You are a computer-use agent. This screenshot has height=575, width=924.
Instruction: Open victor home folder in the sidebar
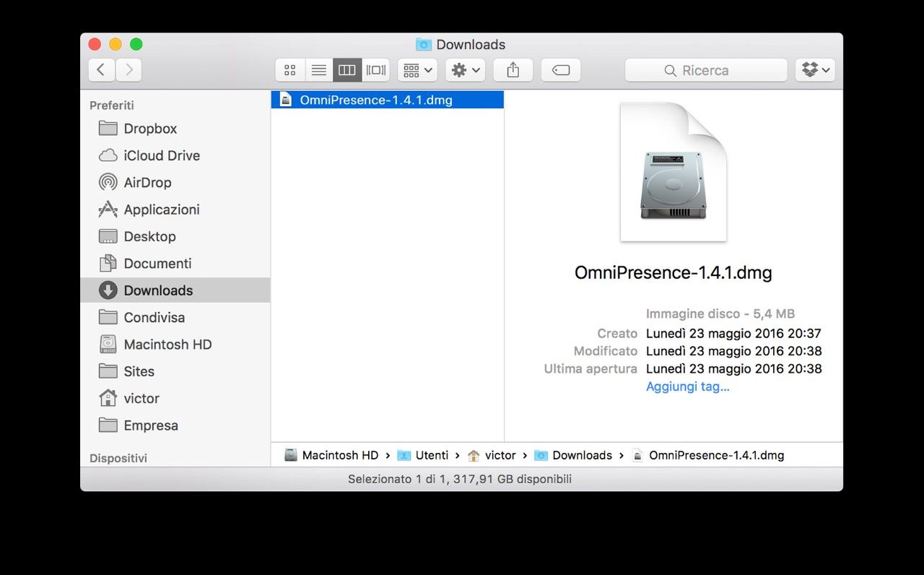tap(175, 398)
